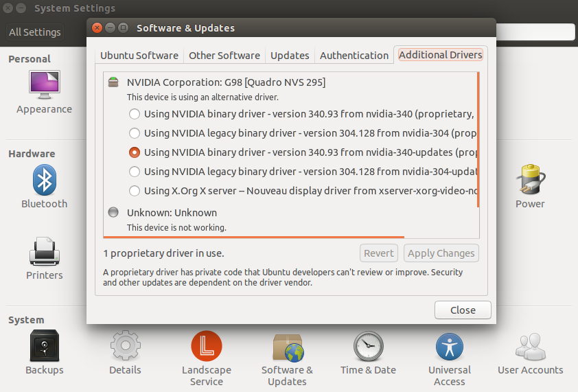The height and width of the screenshot is (392, 578).
Task: Open Appearance settings icon
Action: tap(44, 84)
